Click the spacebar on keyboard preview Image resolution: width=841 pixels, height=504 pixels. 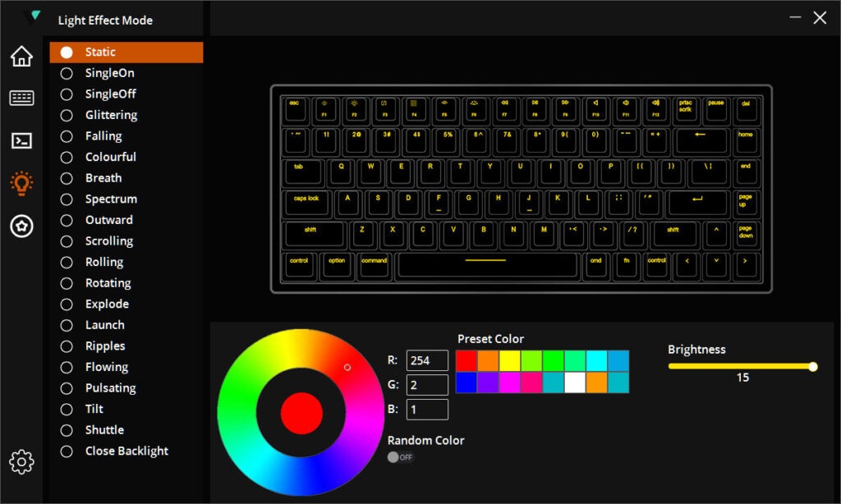coord(486,265)
